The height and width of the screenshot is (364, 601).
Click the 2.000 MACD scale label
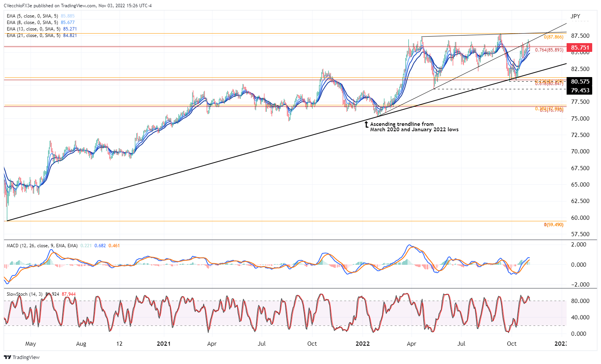click(x=578, y=245)
